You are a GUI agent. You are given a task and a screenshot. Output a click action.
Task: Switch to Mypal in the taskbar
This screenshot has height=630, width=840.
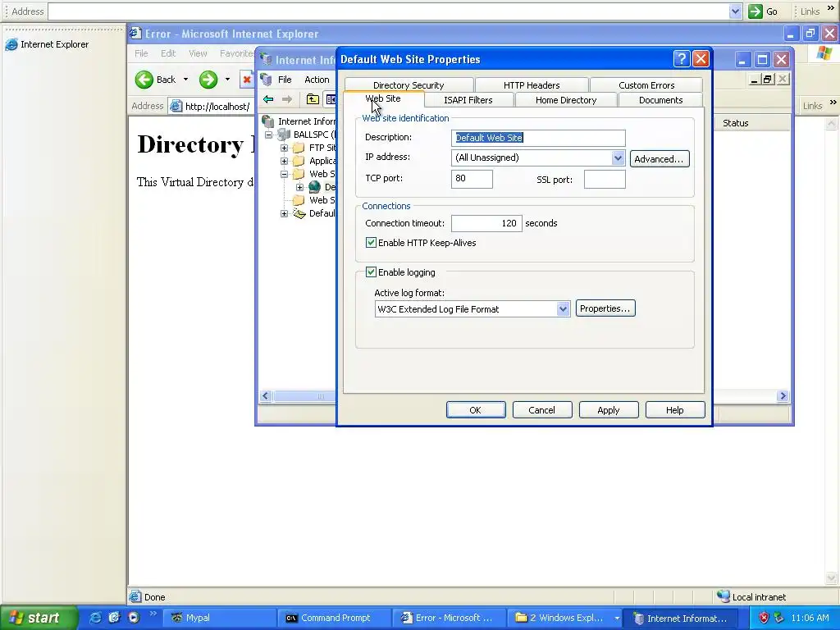tap(219, 618)
